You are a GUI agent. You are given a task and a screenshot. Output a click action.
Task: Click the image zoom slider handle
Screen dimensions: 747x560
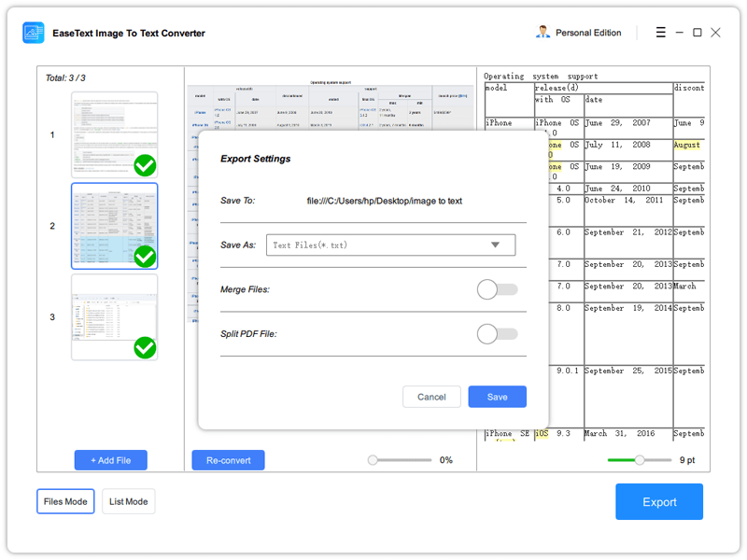pyautogui.click(x=373, y=460)
